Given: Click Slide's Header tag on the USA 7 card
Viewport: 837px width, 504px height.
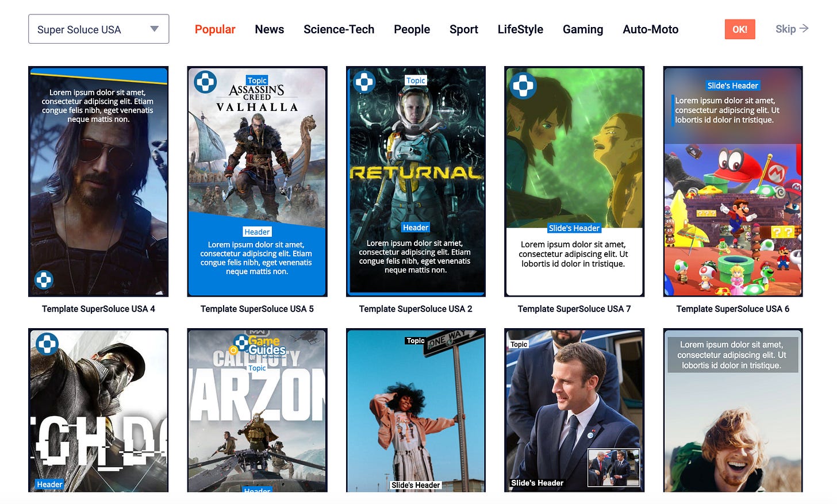Looking at the screenshot, I should (x=574, y=228).
